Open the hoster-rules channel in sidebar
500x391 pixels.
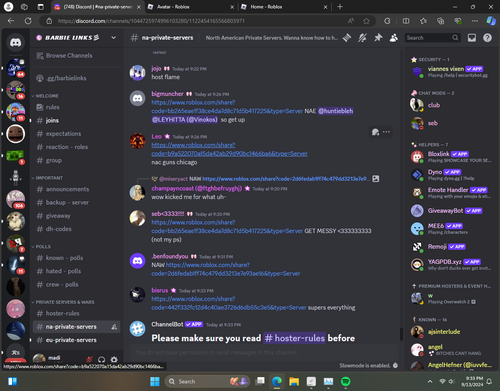62,313
